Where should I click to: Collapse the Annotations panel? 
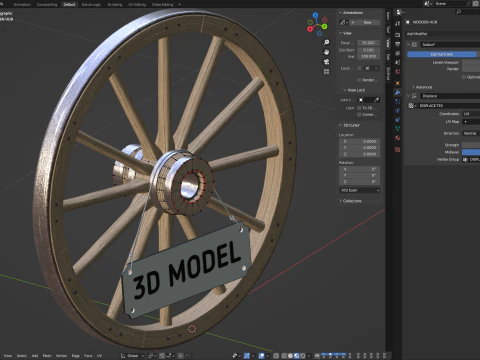coord(340,13)
